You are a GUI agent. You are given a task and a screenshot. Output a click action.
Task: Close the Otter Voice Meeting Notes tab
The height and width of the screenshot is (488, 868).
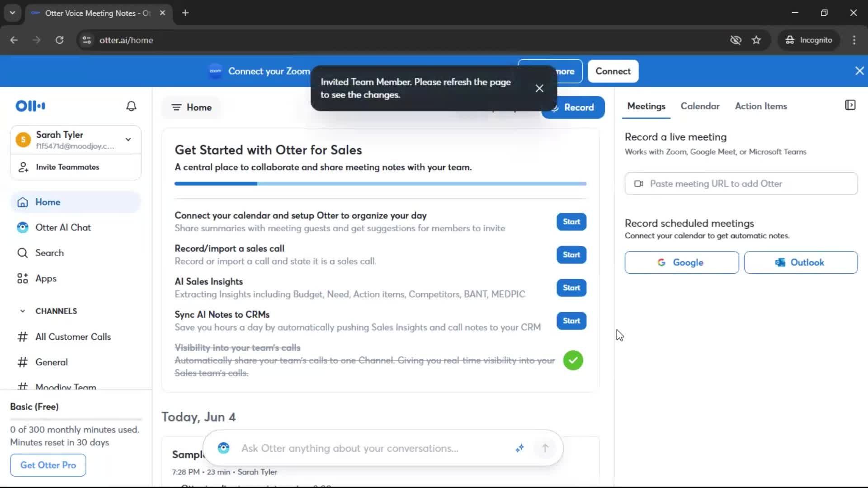(x=163, y=13)
